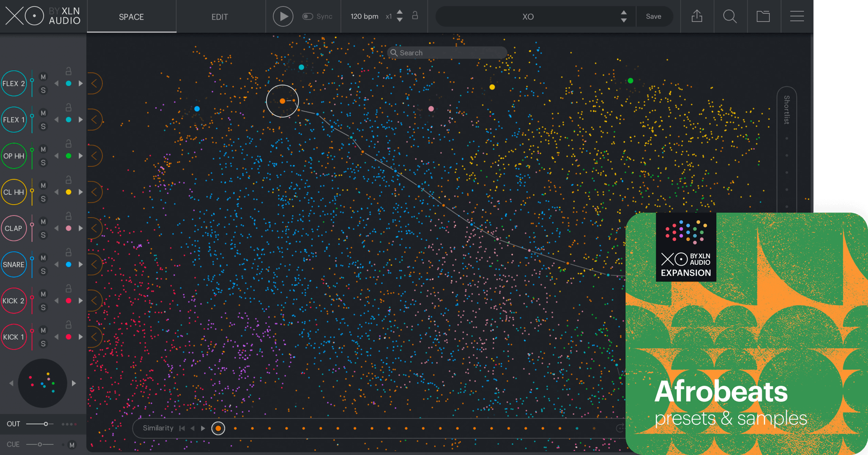Image resolution: width=868 pixels, height=455 pixels.
Task: Select the FLEX 2 channel pad
Action: 14,84
